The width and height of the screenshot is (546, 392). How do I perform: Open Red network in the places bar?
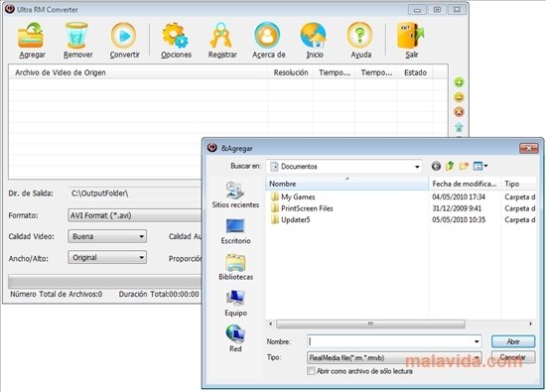tap(235, 338)
